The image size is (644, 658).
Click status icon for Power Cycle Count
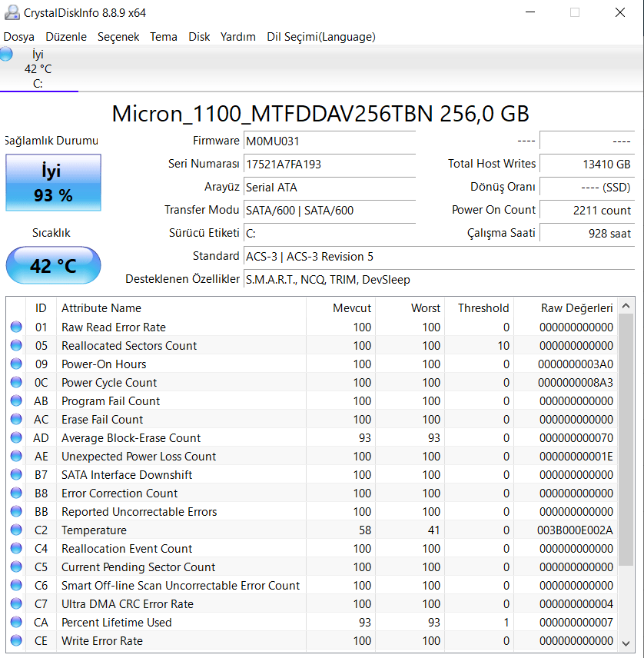16,382
